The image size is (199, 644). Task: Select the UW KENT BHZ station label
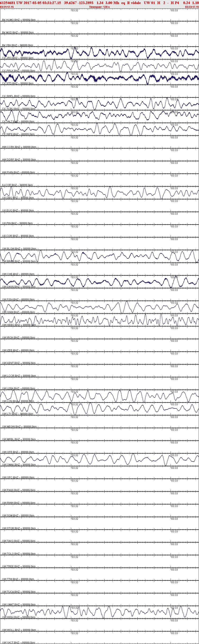[x=19, y=363]
